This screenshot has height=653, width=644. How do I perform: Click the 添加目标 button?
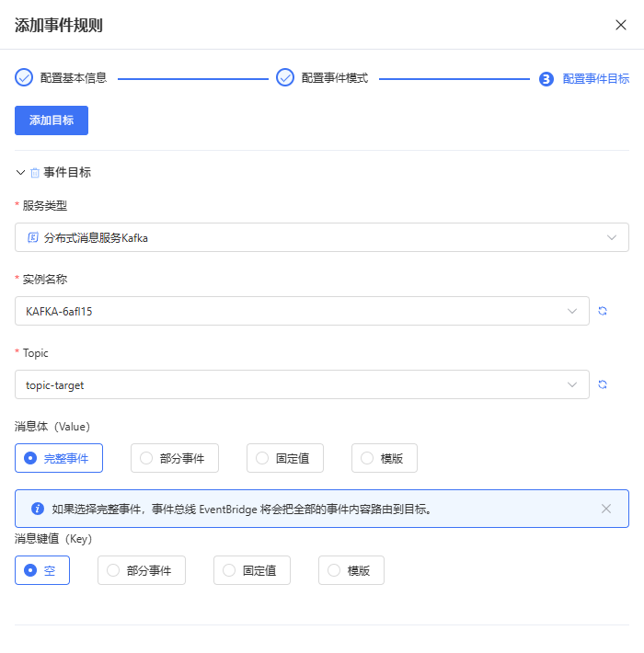tap(52, 120)
